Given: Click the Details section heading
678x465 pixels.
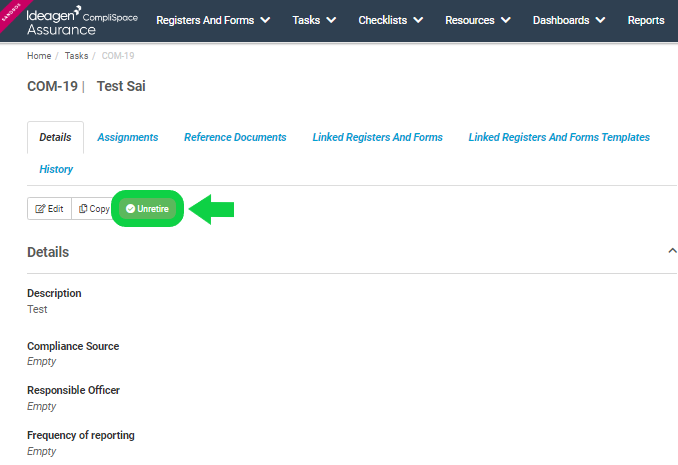Looking at the screenshot, I should coord(48,252).
